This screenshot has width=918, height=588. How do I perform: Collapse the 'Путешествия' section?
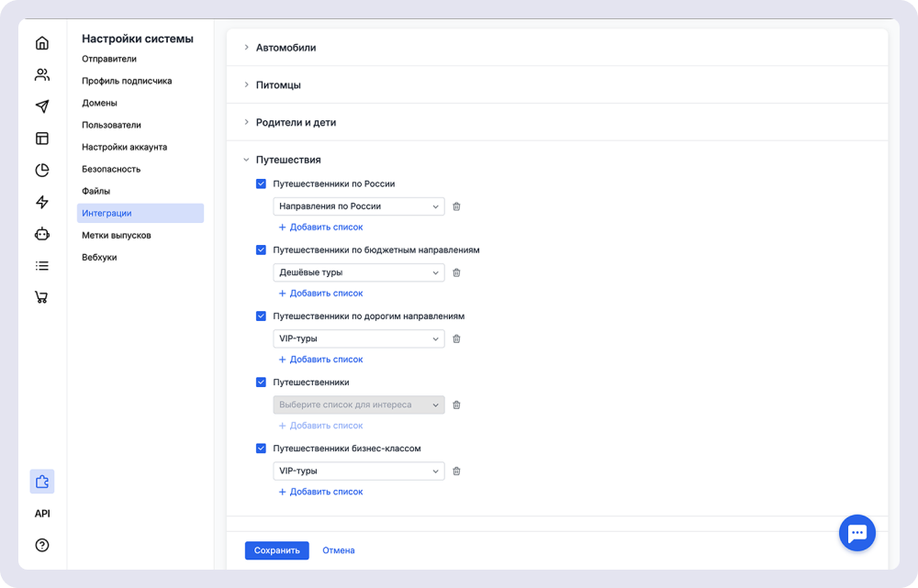287,160
